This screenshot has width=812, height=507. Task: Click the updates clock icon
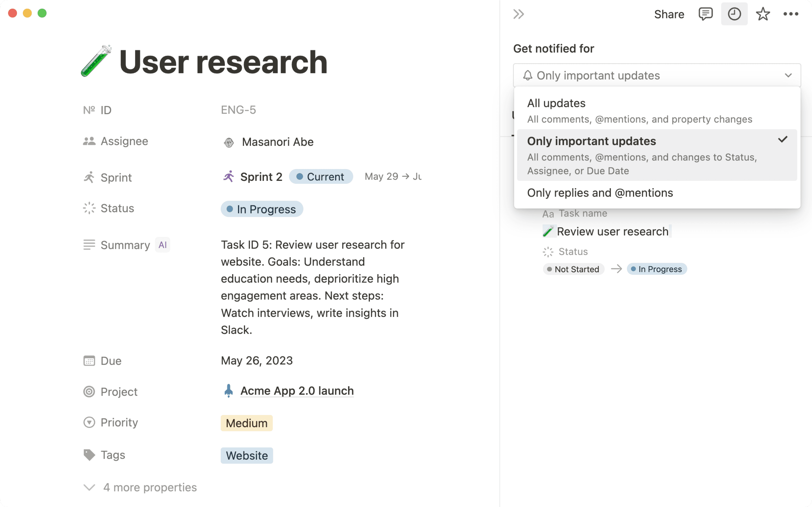click(x=734, y=14)
